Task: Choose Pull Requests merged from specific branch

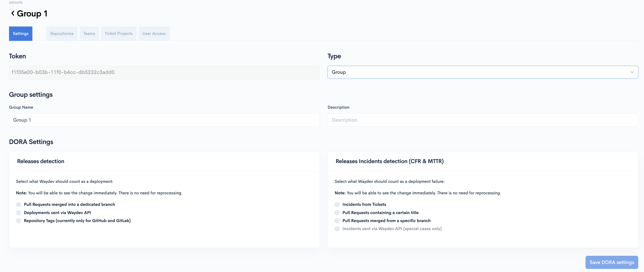Action: coord(337,221)
